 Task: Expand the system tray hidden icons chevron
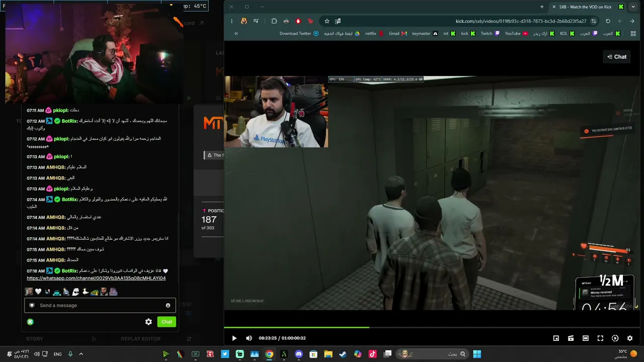click(80, 354)
